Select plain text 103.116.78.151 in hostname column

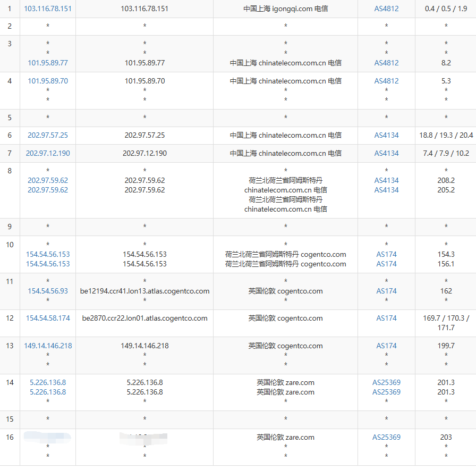point(144,9)
